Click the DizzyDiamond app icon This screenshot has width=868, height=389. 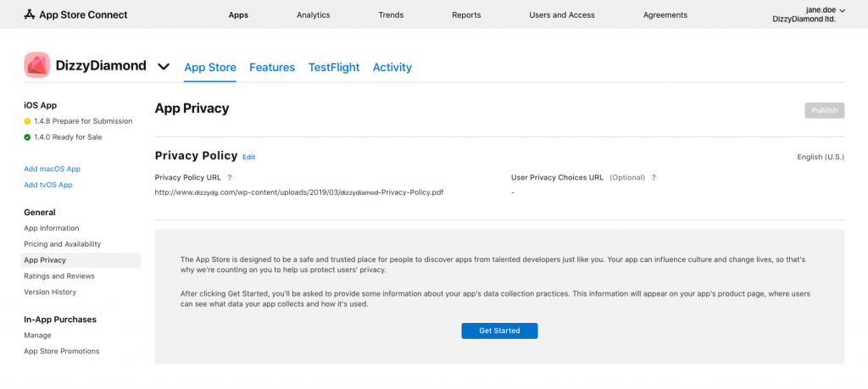(x=37, y=65)
